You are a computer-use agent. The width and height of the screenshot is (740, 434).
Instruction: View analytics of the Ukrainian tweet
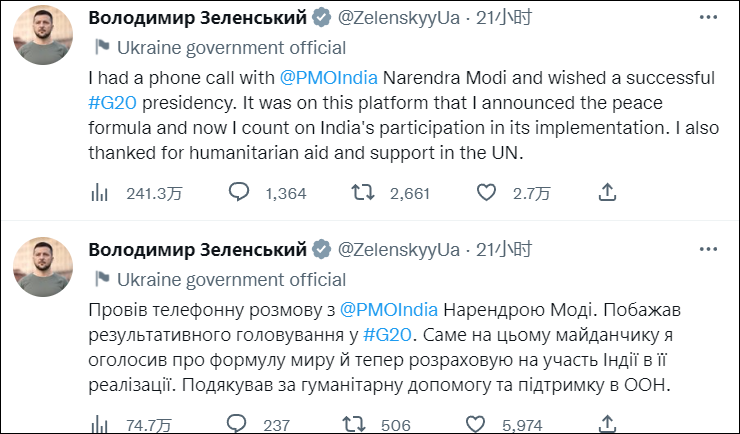[100, 425]
